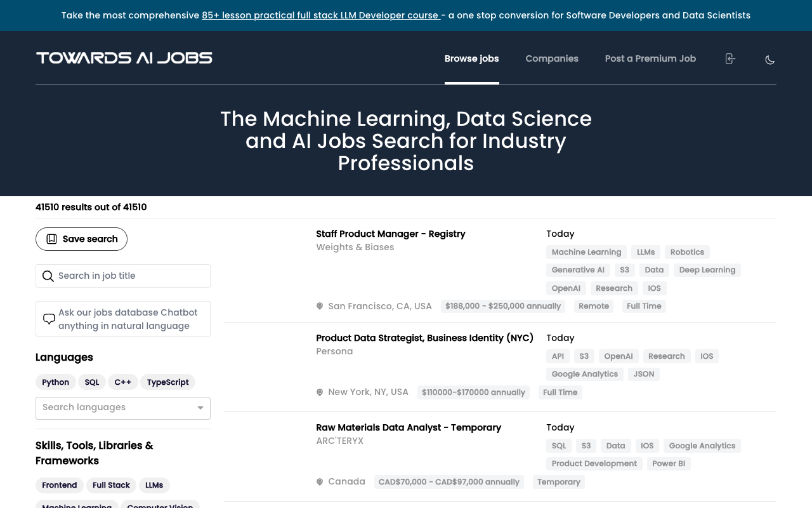
Task: Click the Generative AI tag
Action: [578, 270]
